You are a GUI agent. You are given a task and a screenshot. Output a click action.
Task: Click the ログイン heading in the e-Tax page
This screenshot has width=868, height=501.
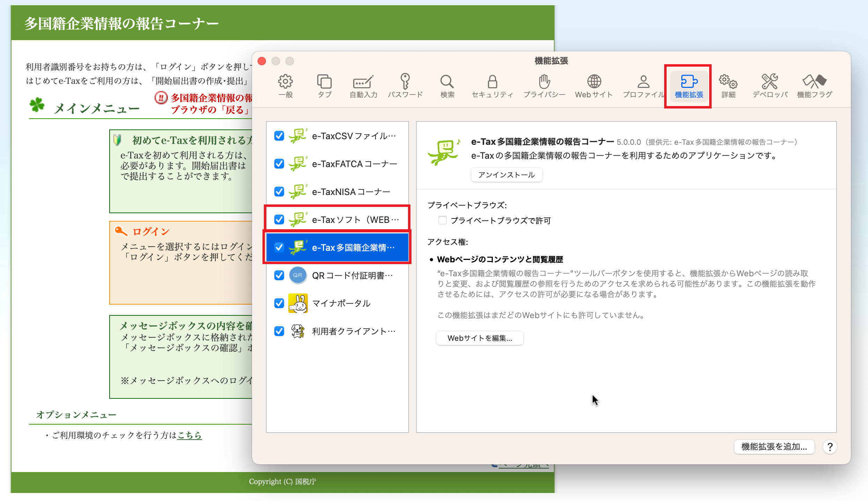[x=151, y=231]
